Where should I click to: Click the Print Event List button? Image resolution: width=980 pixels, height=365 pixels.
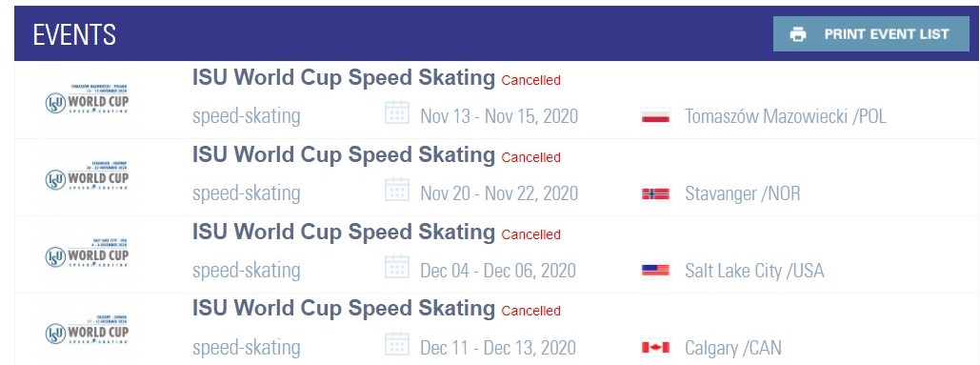coord(870,33)
